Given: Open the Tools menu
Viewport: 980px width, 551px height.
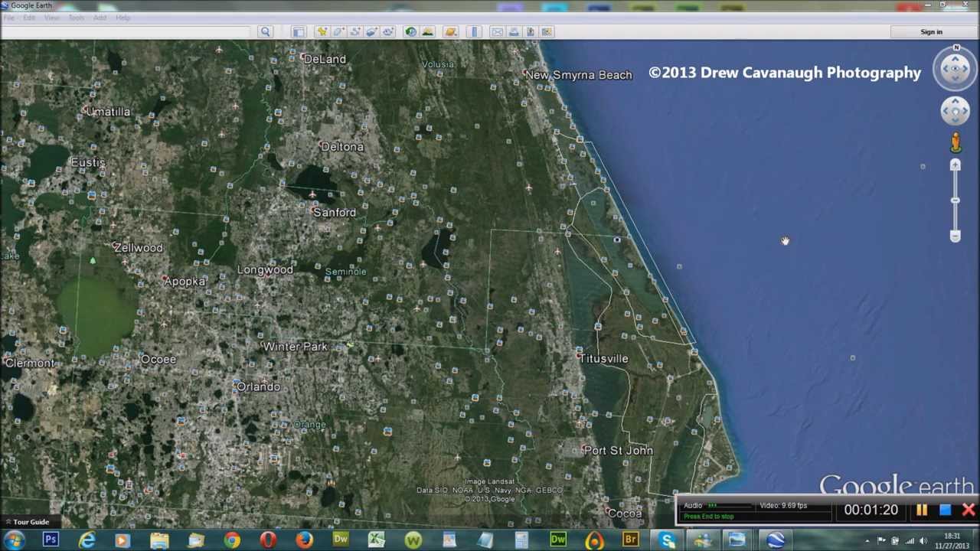Looking at the screenshot, I should (x=77, y=18).
